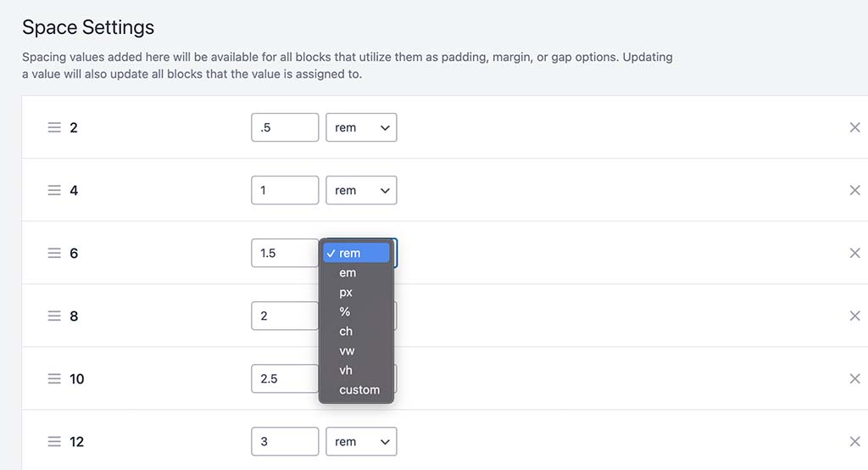Click the reorder handle next to 8

[54, 316]
